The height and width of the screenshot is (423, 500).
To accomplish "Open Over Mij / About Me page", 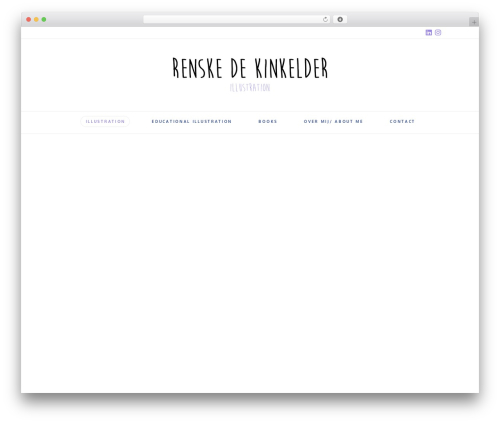I will click(x=333, y=121).
